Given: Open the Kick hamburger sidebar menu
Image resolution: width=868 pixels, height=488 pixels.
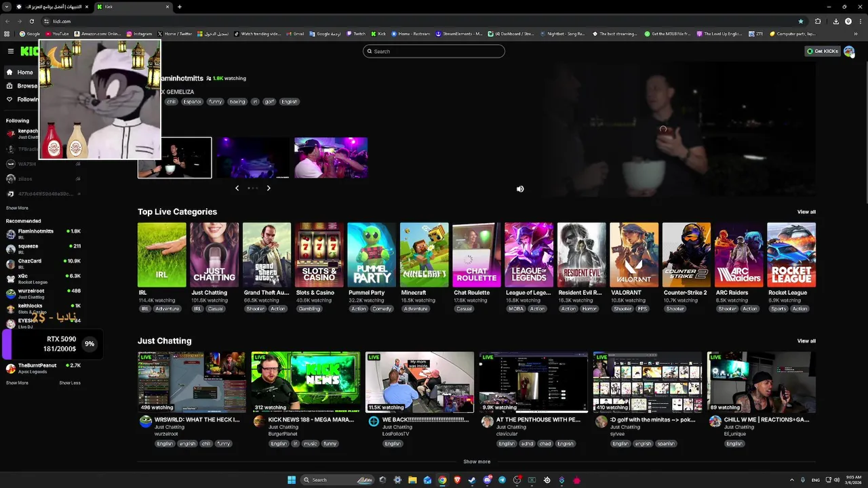Looking at the screenshot, I should point(11,51).
